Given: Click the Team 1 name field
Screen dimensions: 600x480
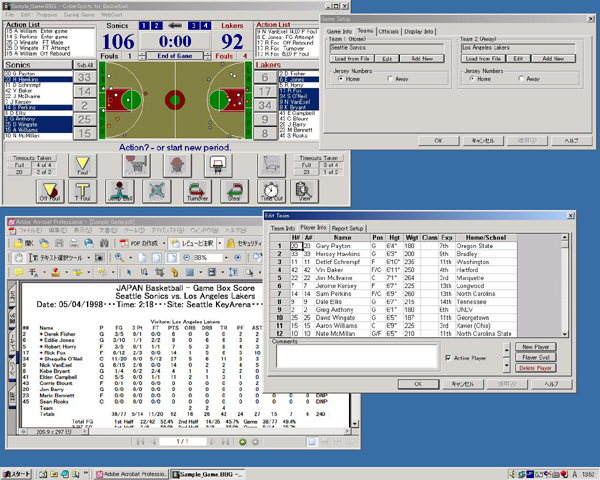Looking at the screenshot, I should pyautogui.click(x=387, y=47).
